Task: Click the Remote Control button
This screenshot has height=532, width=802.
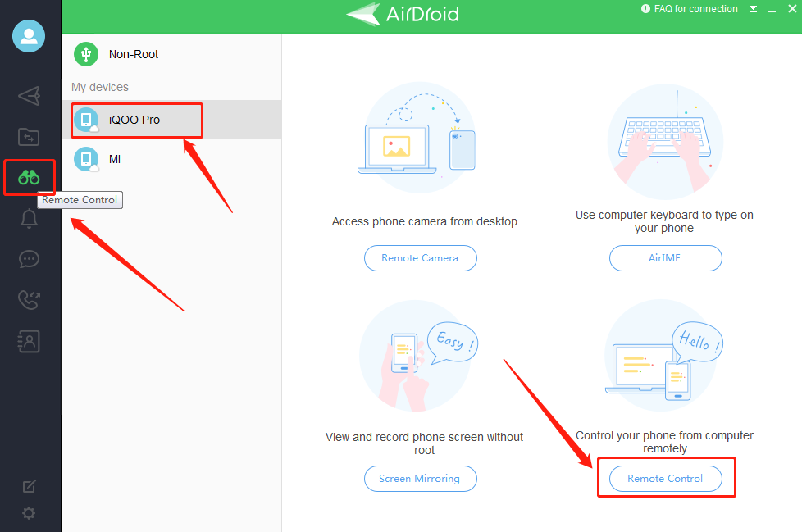Action: (665, 479)
